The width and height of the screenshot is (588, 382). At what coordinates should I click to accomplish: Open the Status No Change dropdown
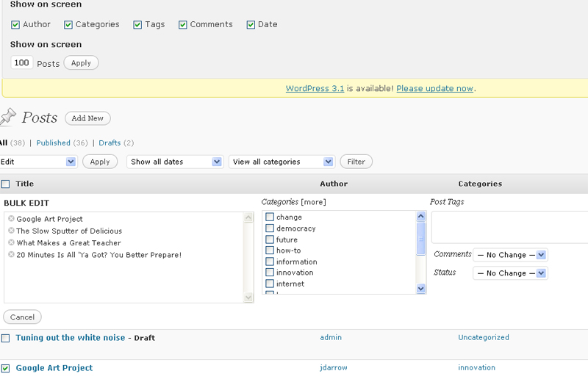[510, 273]
